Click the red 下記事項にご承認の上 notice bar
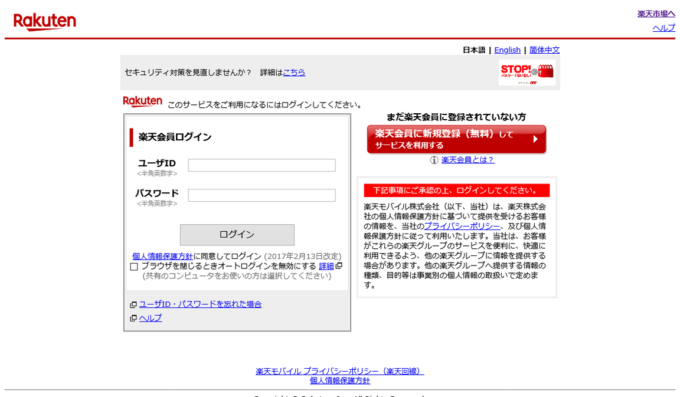Screen dimensions: 680x397 (457, 190)
